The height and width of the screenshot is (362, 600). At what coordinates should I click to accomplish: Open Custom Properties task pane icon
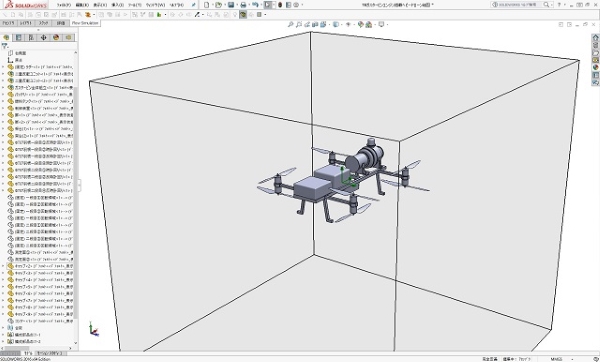(x=595, y=75)
